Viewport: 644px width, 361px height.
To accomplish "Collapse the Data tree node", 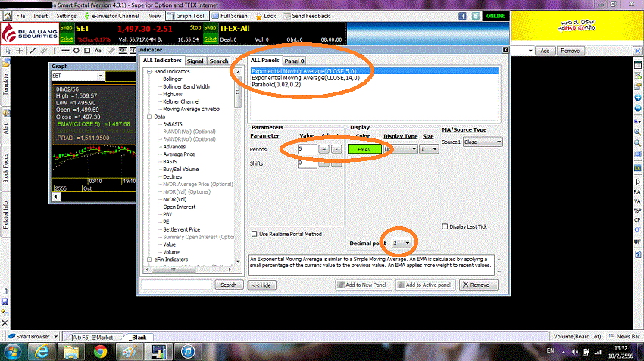I will [149, 117].
